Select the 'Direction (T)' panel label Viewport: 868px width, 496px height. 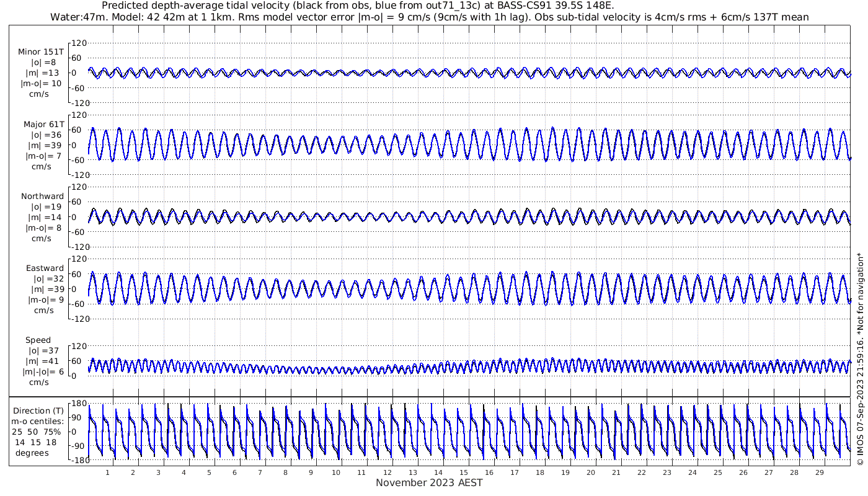(x=38, y=410)
